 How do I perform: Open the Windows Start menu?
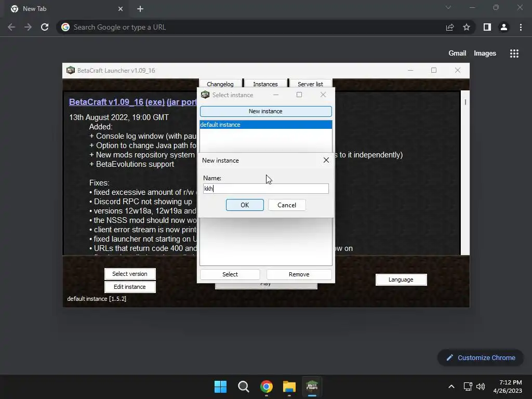tap(220, 387)
